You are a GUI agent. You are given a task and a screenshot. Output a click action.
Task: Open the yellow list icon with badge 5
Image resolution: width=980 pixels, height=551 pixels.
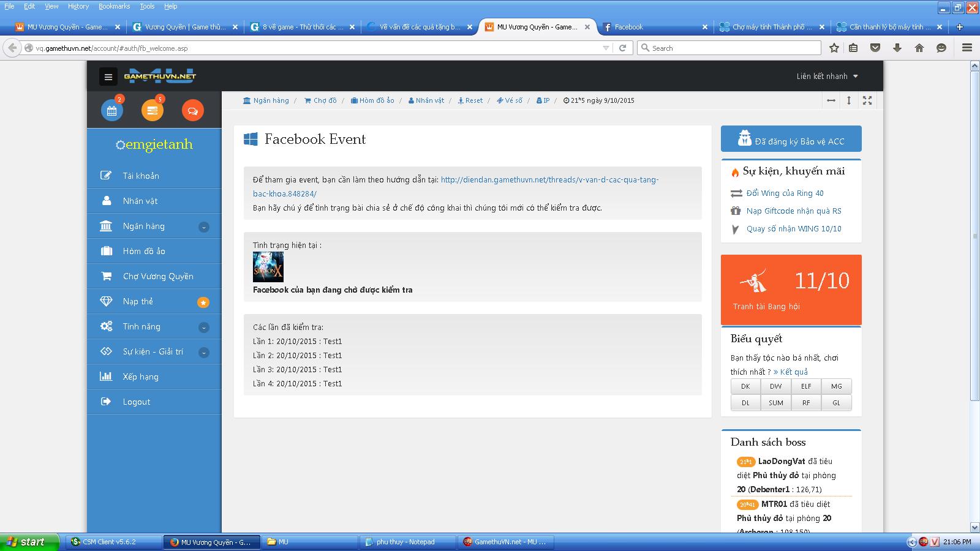click(153, 111)
